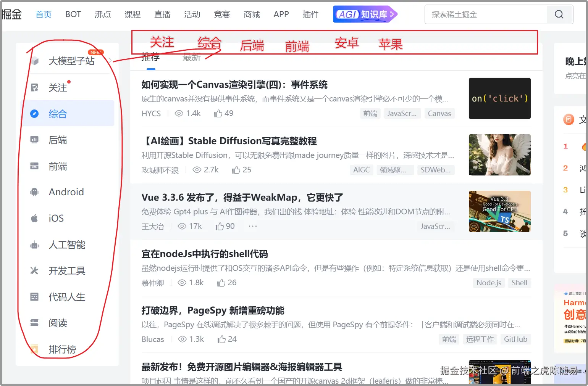The image size is (588, 386).
Task: Open 排行榜 via its sidebar icon
Action: [x=34, y=349]
